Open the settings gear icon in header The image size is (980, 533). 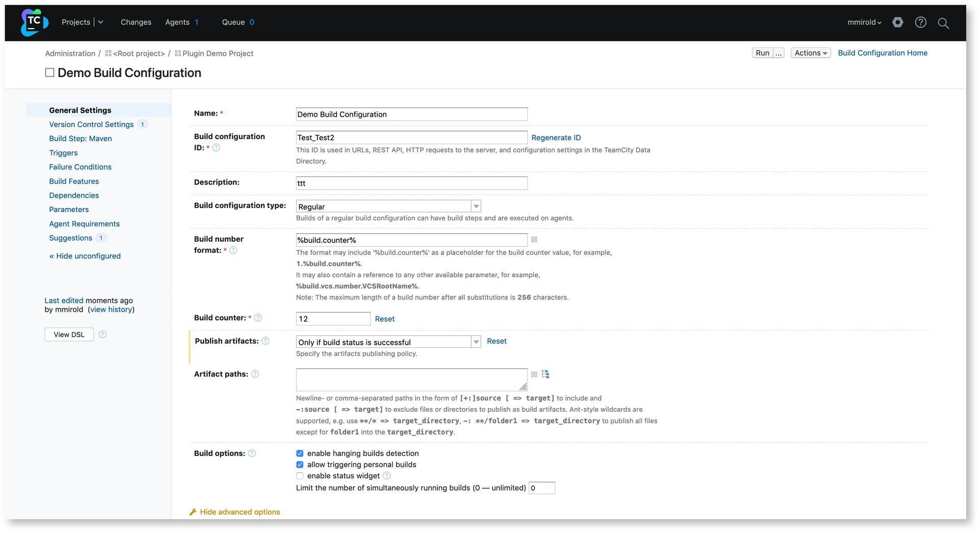click(x=898, y=22)
